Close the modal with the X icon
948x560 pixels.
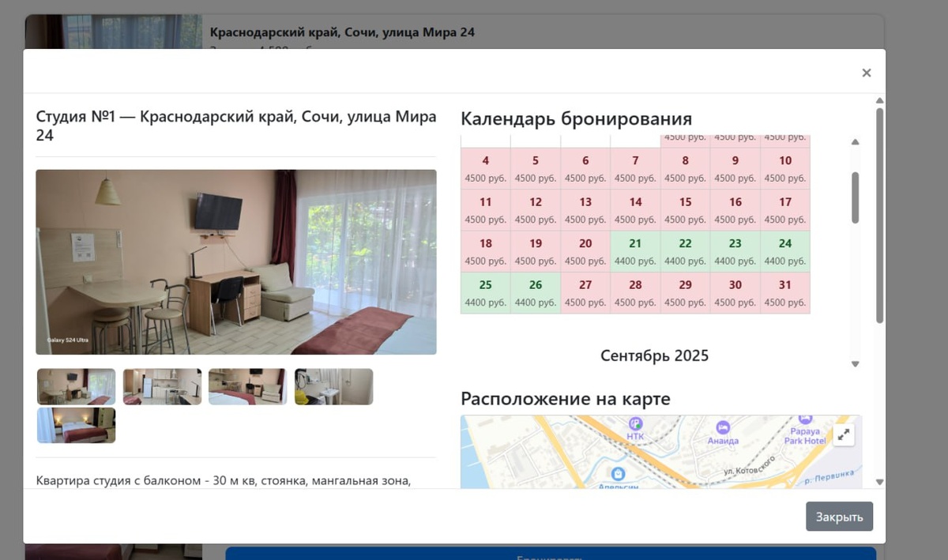[x=867, y=73]
